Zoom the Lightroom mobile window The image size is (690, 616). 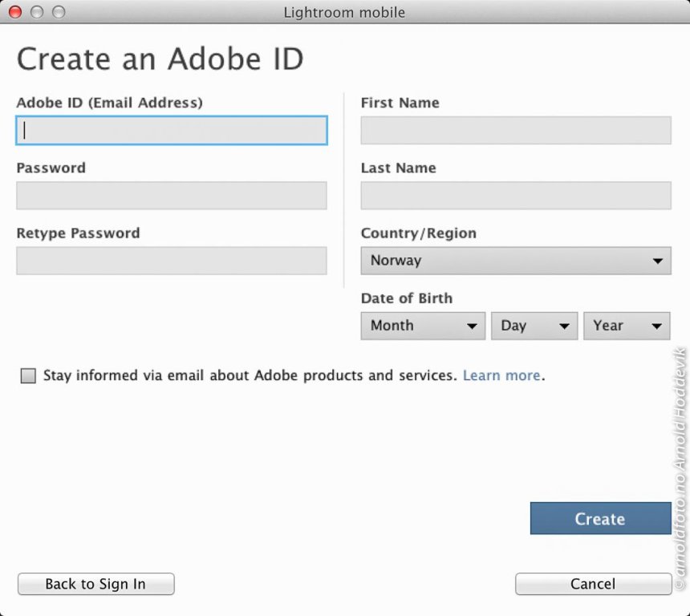click(59, 12)
